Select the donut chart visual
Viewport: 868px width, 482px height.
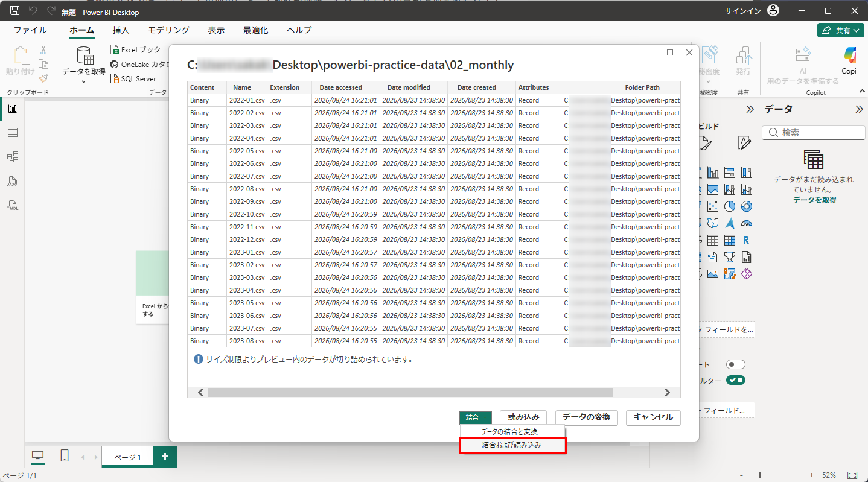click(746, 206)
